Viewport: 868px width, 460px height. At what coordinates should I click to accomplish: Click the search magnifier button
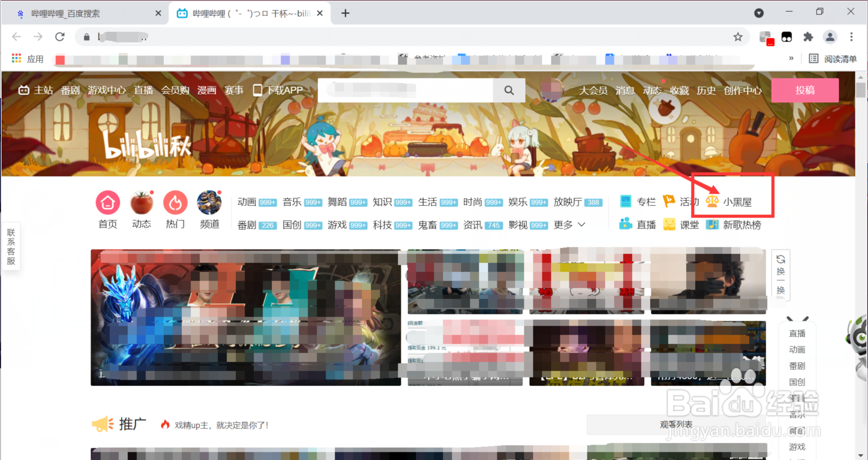(x=509, y=90)
